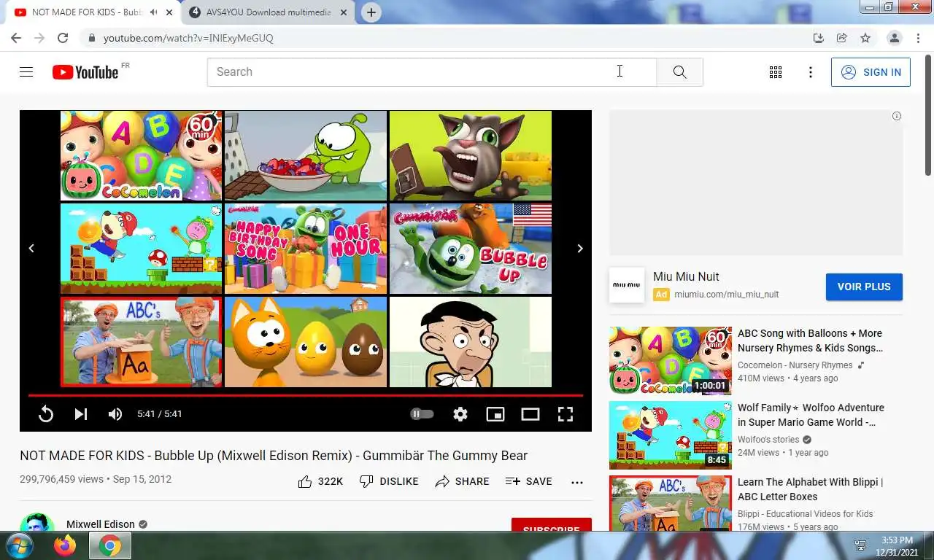Open Wolf Family Wolfoo Adventure sidebar title
This screenshot has height=560, width=934.
811,415
